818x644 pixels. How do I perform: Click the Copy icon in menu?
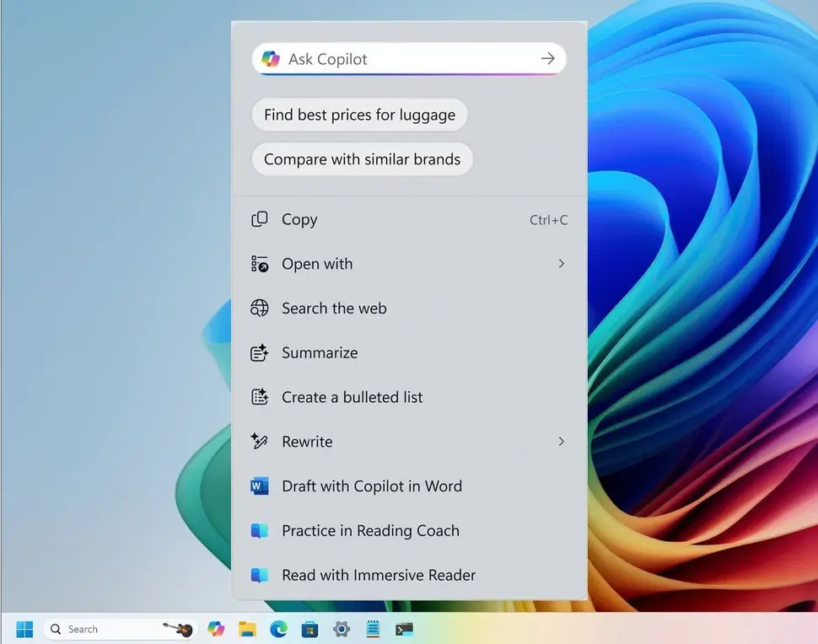pyautogui.click(x=259, y=219)
